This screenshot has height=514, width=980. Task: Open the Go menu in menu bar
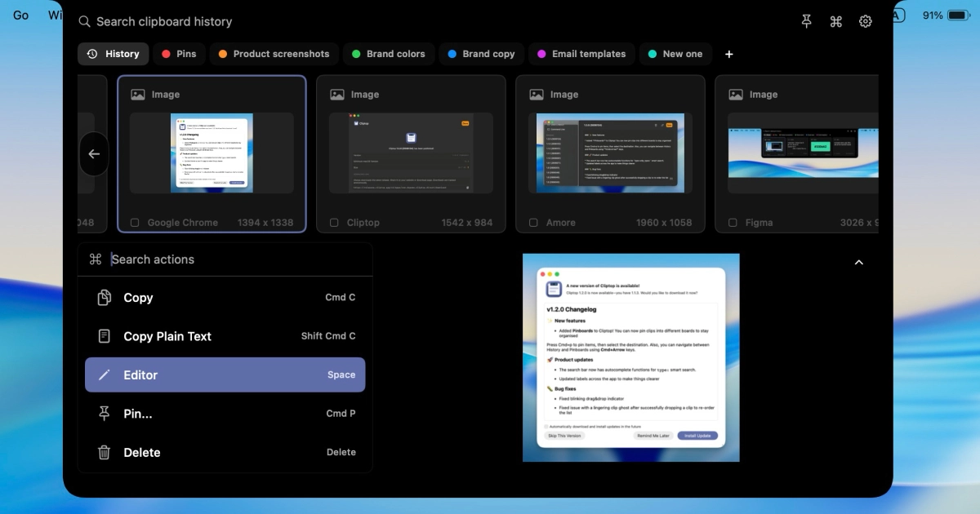(x=20, y=16)
